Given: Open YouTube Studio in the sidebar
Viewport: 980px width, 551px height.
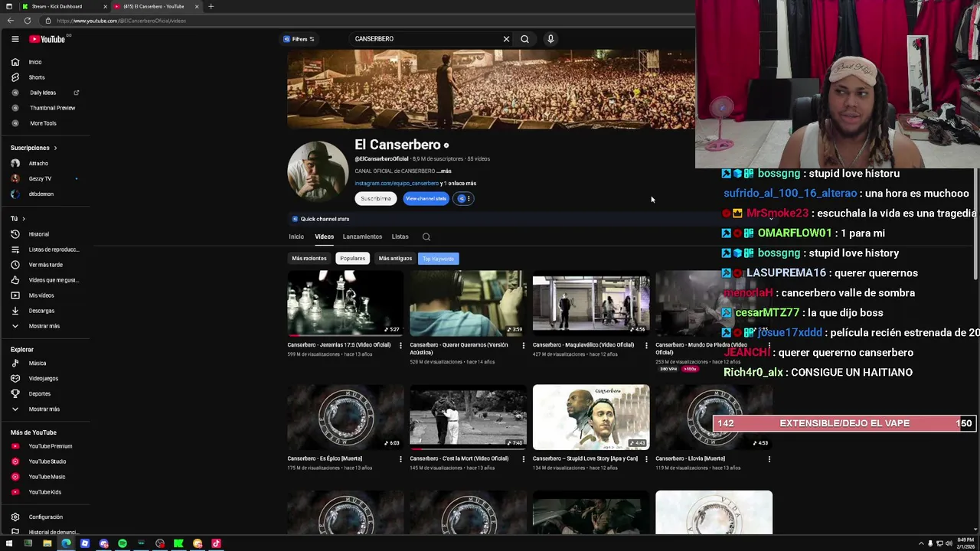Looking at the screenshot, I should click(47, 461).
